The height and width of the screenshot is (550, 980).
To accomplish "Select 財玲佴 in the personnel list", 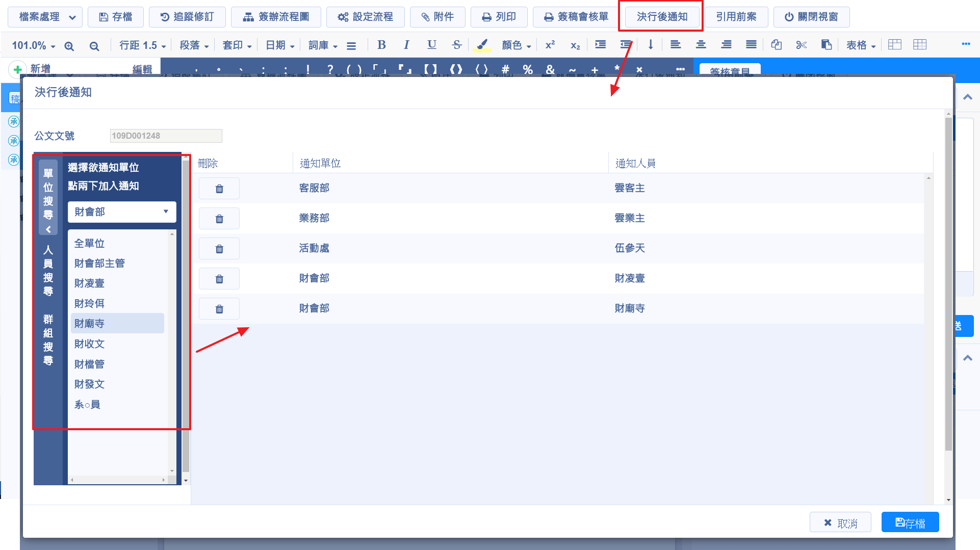I will click(89, 303).
